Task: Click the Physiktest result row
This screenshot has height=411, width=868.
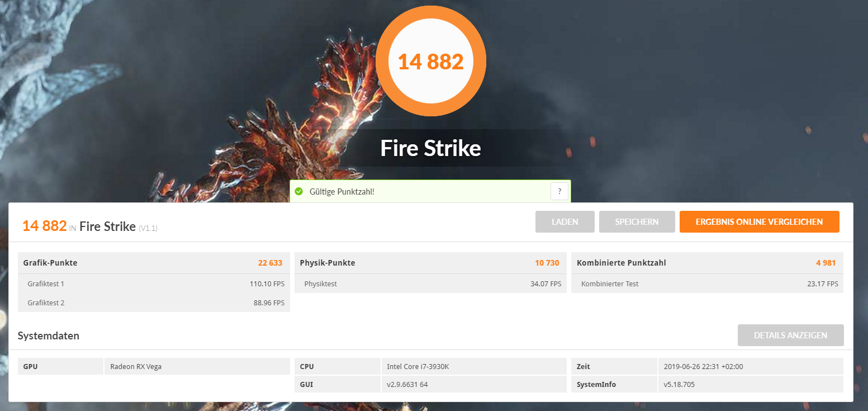Action: (430, 284)
